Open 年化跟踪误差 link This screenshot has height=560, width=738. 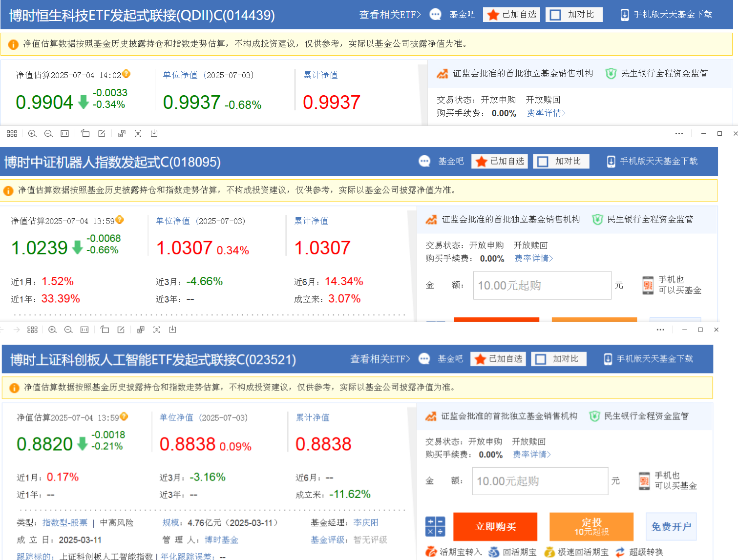coord(187,556)
